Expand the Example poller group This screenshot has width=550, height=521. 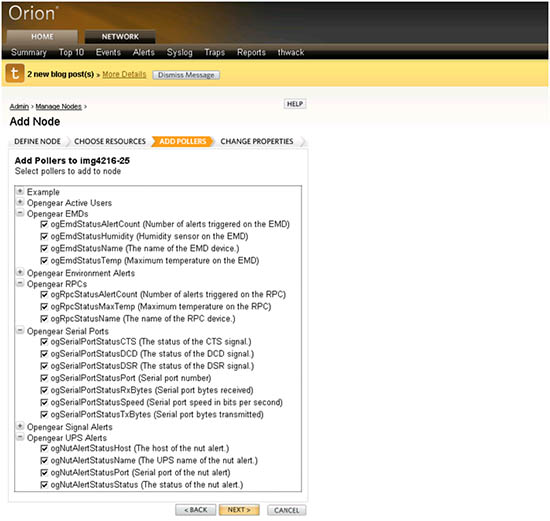click(20, 191)
